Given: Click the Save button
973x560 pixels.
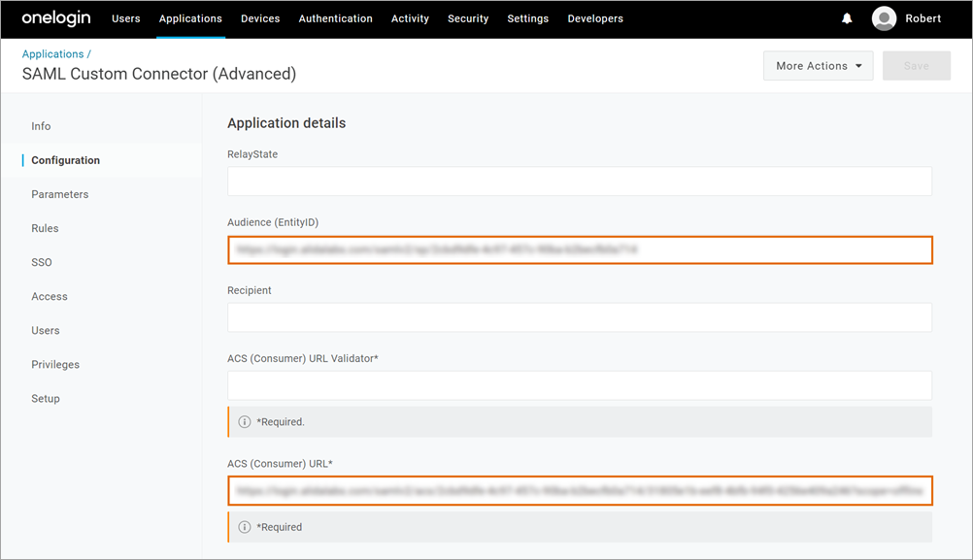Looking at the screenshot, I should (x=916, y=65).
